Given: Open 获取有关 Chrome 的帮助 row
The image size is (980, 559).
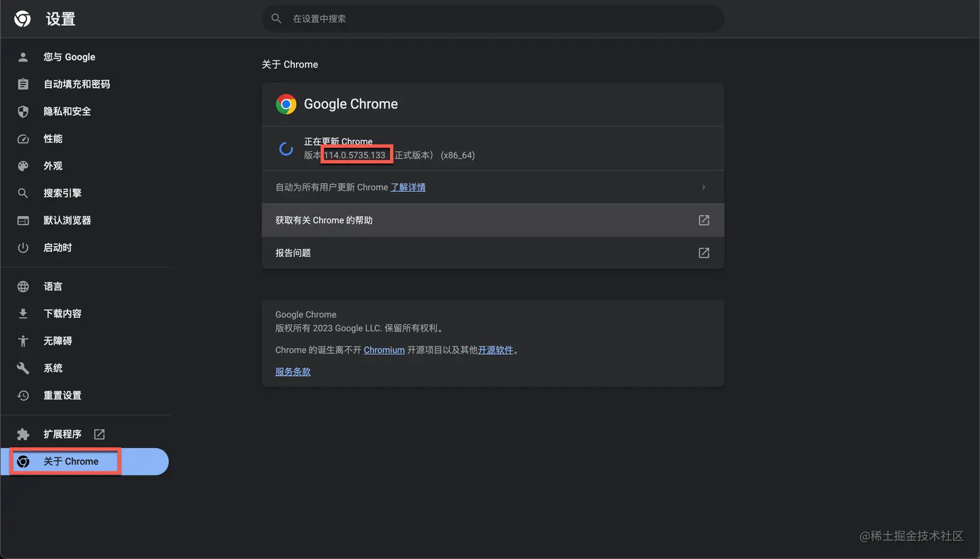Looking at the screenshot, I should click(493, 220).
